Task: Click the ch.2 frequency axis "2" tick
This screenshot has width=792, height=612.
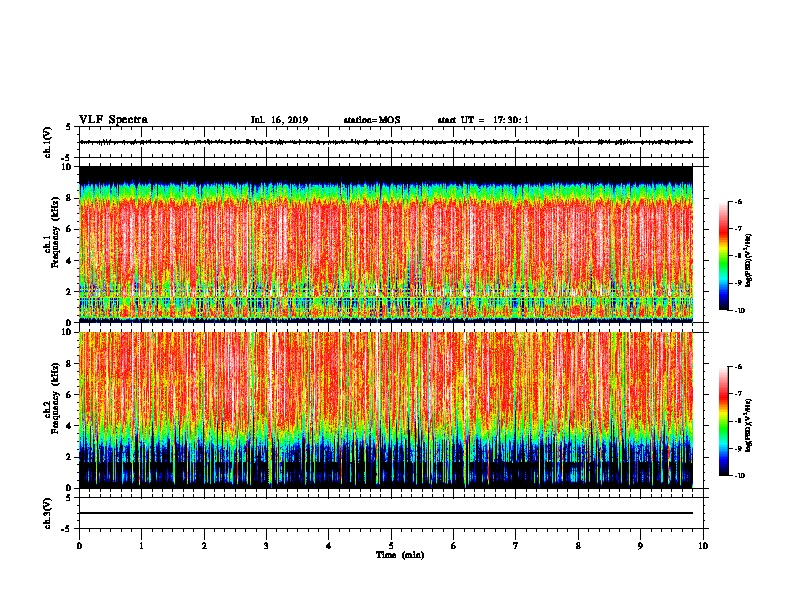Action: point(69,457)
